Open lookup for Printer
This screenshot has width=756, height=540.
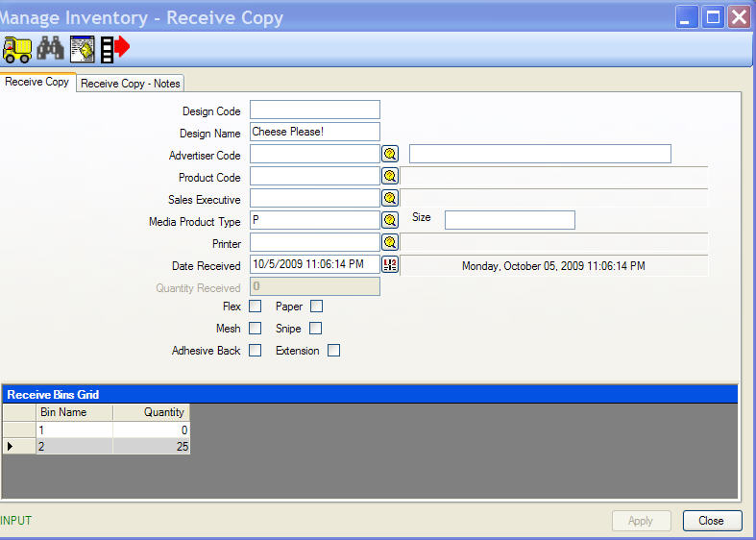click(x=390, y=242)
